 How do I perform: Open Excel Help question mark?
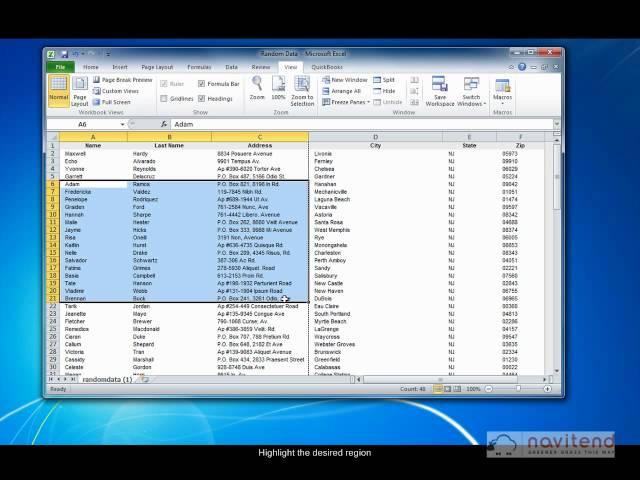pos(522,67)
